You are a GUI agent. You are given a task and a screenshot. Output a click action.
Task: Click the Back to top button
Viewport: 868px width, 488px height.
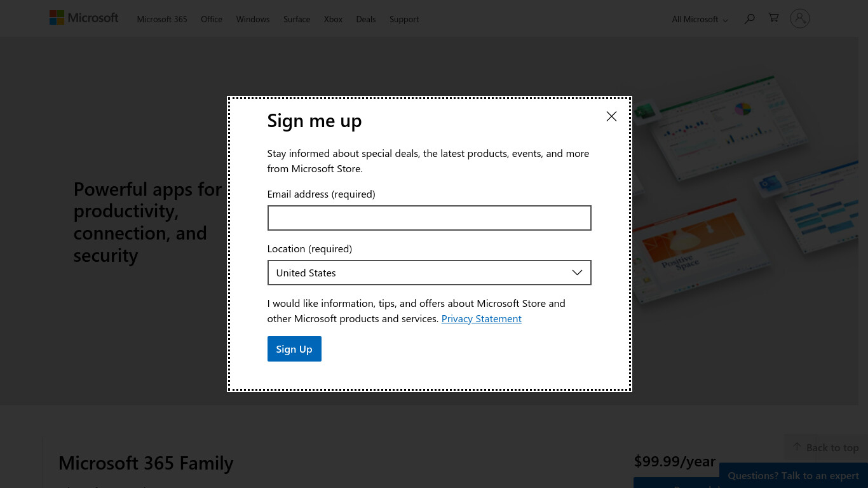click(x=825, y=447)
